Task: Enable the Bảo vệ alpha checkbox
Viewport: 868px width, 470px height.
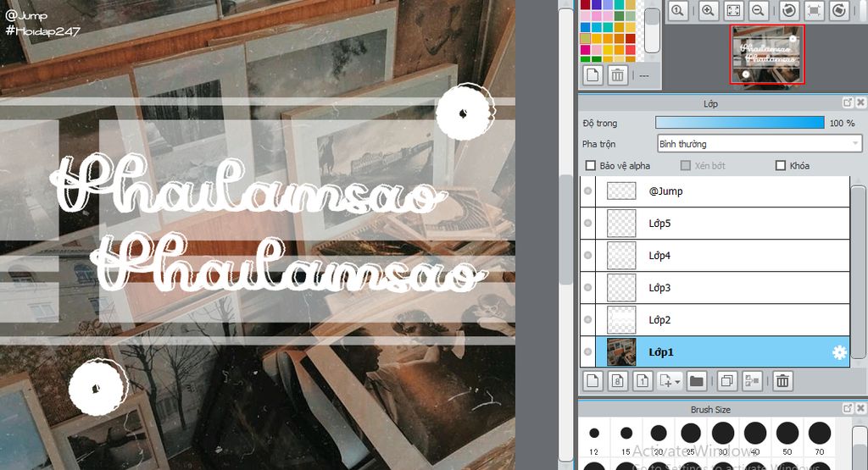Action: coord(591,166)
